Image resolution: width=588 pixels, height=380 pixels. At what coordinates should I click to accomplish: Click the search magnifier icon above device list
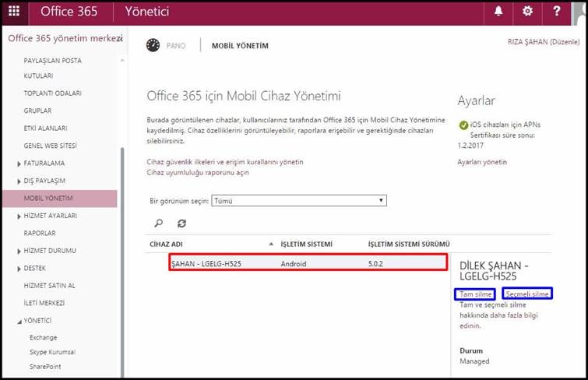coord(159,223)
